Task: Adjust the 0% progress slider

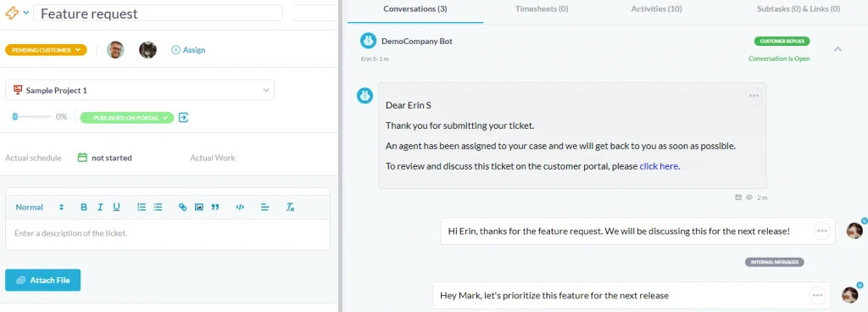Action: click(32, 117)
